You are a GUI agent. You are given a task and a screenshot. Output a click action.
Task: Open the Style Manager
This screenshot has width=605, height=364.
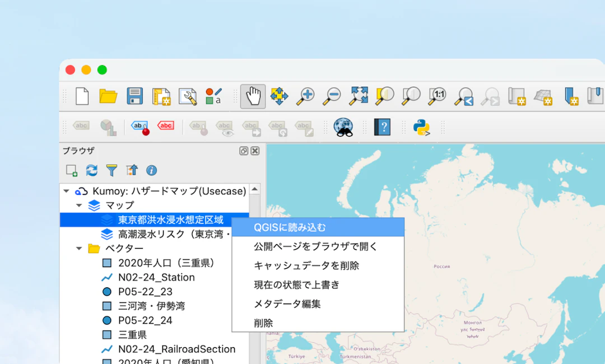coord(215,96)
